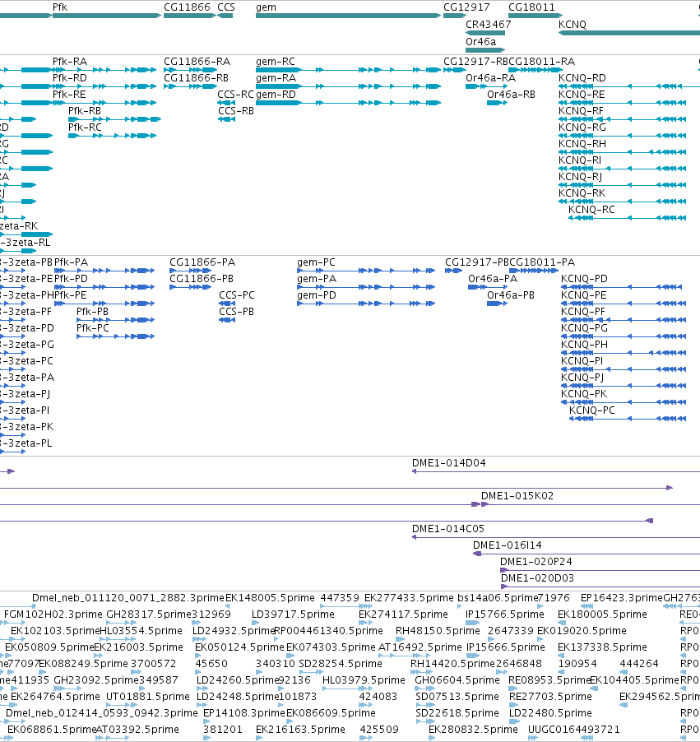
Task: Select the RH48150.5prime EST label
Action: [438, 631]
